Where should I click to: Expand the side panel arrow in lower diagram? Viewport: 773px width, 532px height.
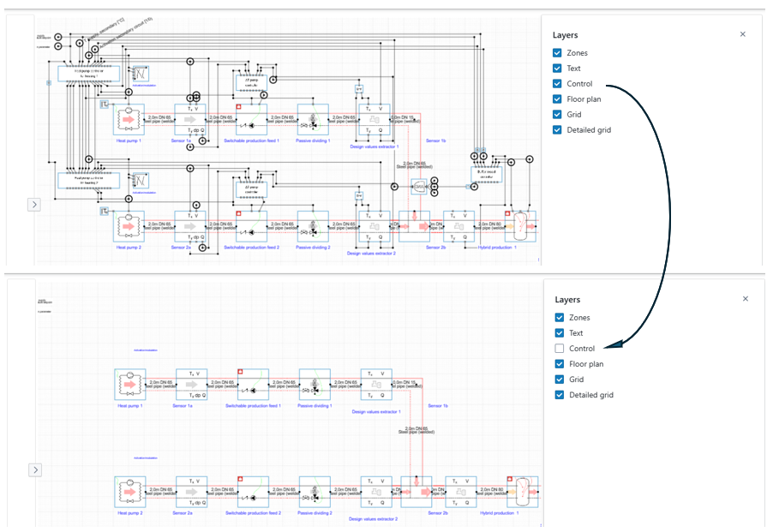point(35,469)
